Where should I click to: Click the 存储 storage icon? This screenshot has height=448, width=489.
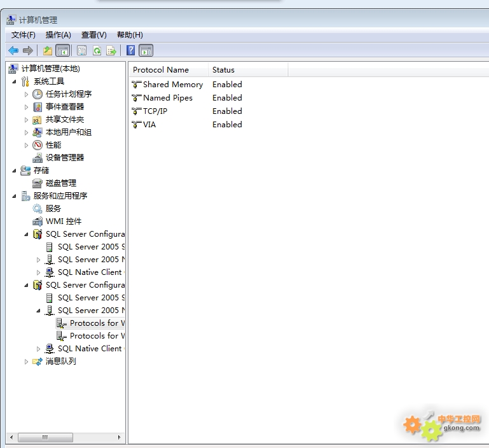[25, 171]
